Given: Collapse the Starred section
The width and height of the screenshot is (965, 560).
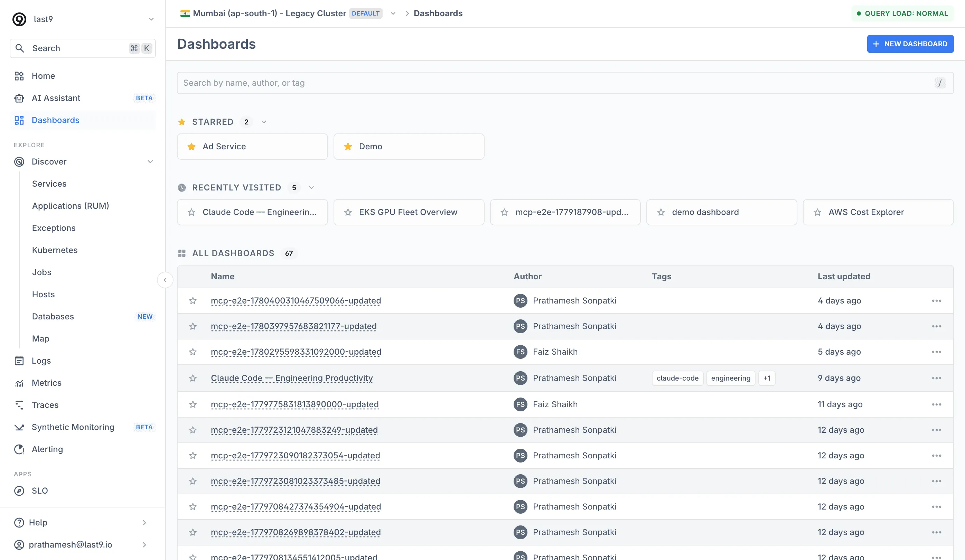Looking at the screenshot, I should [x=264, y=122].
